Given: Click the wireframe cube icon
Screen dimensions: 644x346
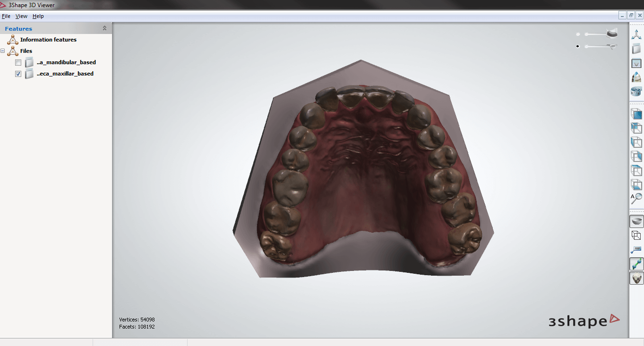Looking at the screenshot, I should [x=636, y=235].
